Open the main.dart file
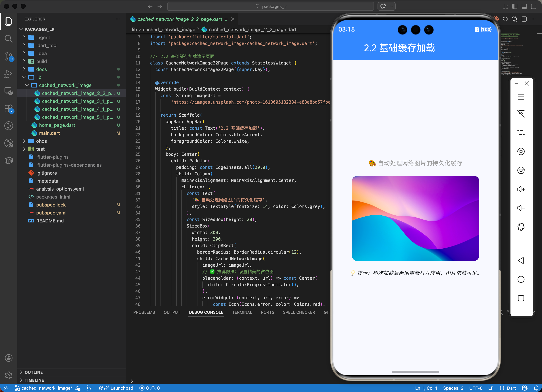 click(49, 133)
